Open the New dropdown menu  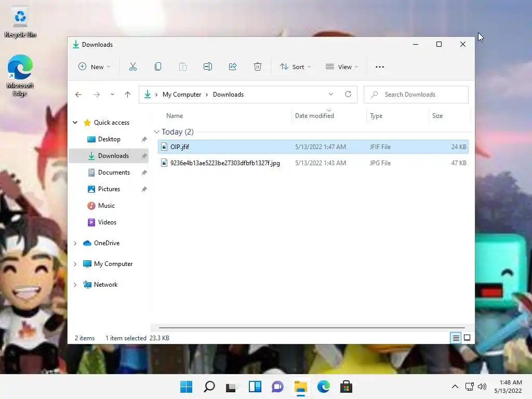click(x=95, y=67)
